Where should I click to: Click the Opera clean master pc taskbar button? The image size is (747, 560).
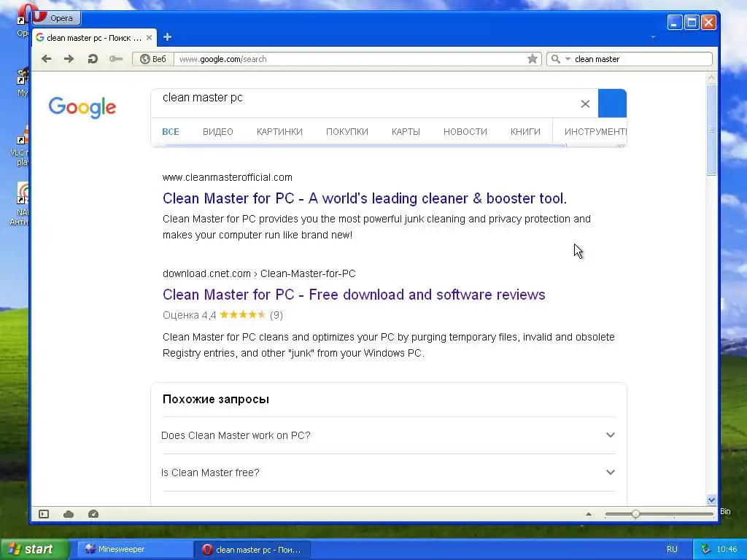[252, 550]
